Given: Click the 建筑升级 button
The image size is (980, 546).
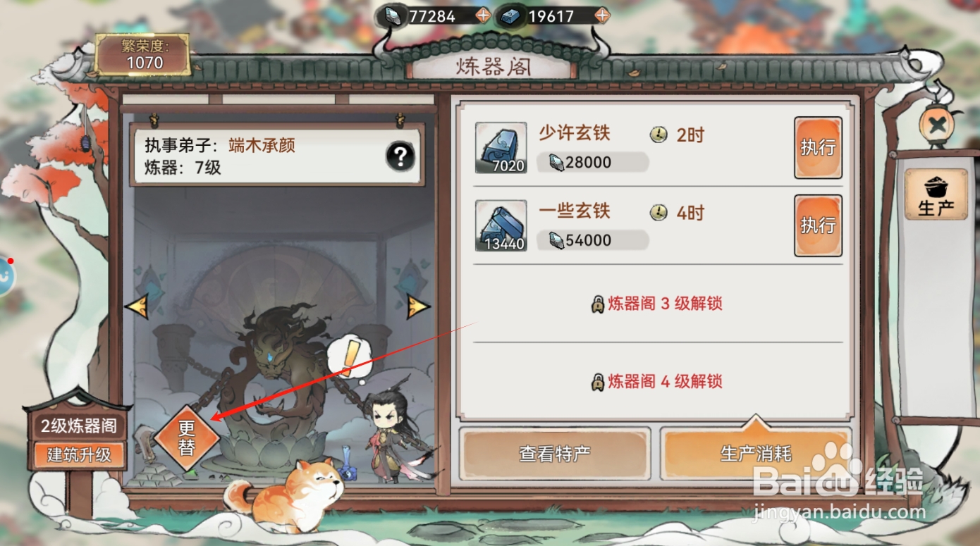Looking at the screenshot, I should pyautogui.click(x=79, y=454).
